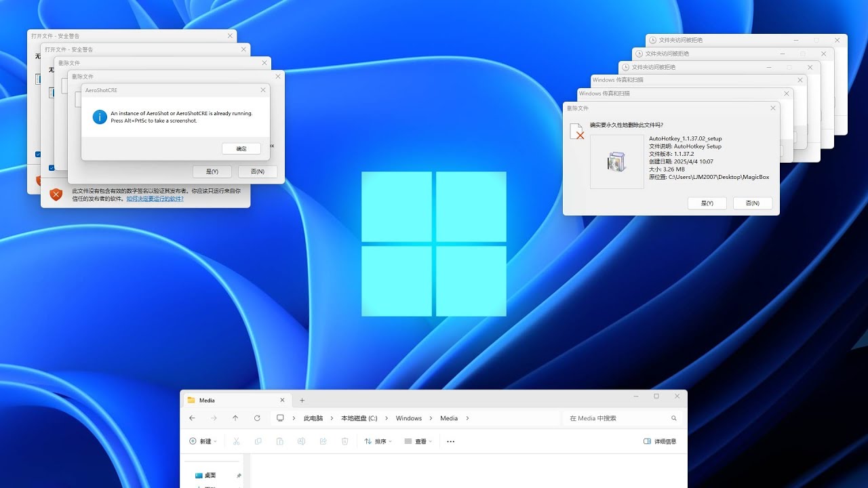
Task: Expand the chevron after 本地磁盘 (C:) in breadcrumb
Action: point(387,418)
